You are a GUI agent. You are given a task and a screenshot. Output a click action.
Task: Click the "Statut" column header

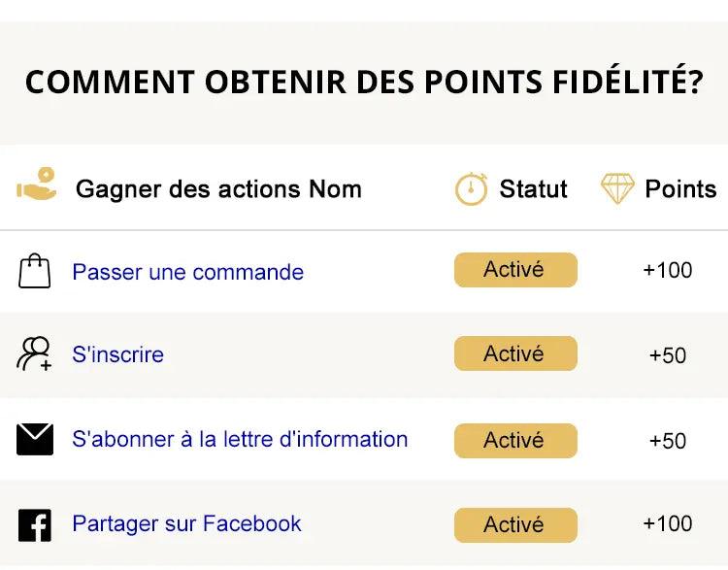coord(533,188)
